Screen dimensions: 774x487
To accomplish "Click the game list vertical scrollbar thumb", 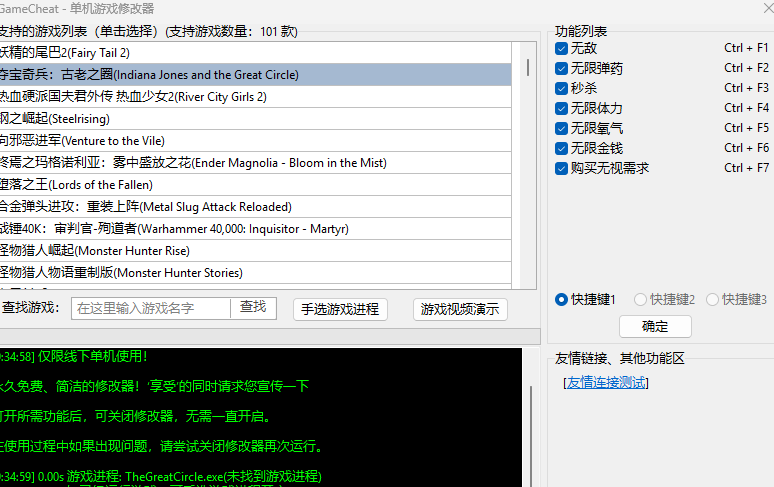I will (528, 68).
